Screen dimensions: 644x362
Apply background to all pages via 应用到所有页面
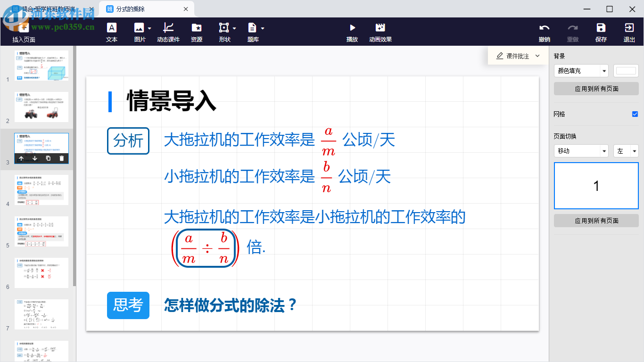click(596, 88)
